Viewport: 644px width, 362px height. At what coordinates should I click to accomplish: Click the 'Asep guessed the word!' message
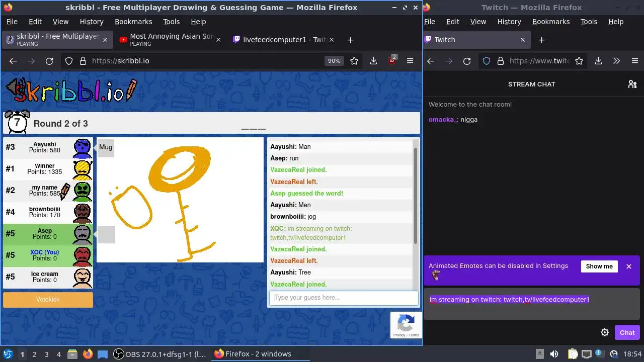[x=306, y=193]
